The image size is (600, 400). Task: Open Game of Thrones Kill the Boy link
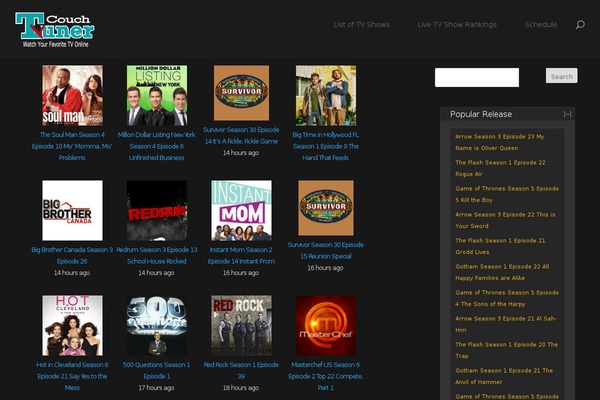507,194
